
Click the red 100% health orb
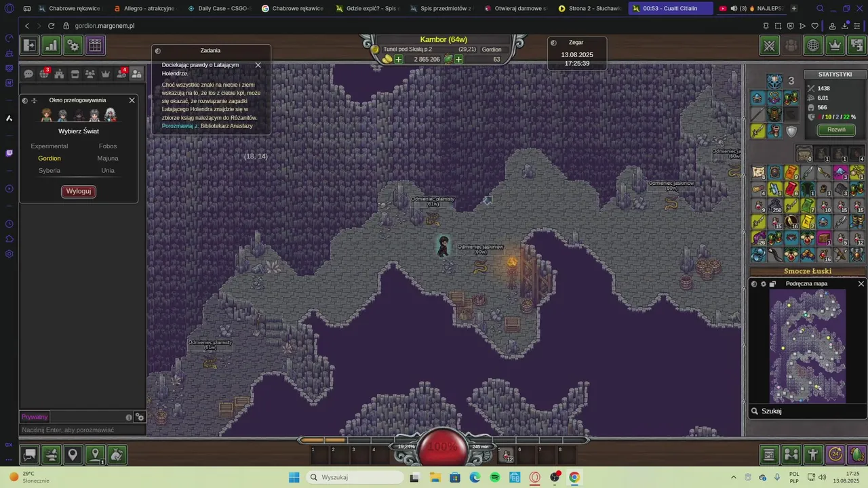(442, 447)
